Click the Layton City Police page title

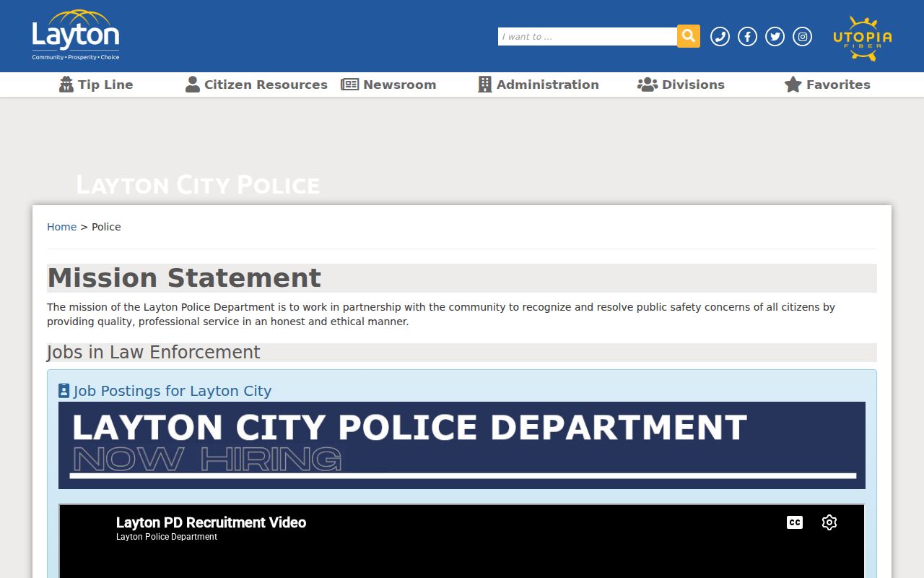(x=198, y=185)
